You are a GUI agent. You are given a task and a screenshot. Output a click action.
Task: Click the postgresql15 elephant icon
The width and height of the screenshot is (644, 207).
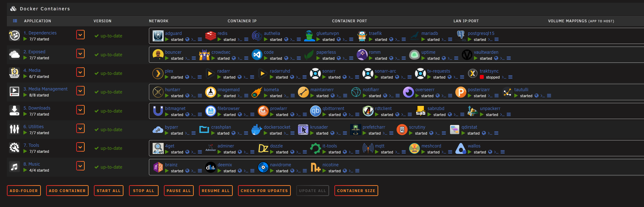coord(461,36)
